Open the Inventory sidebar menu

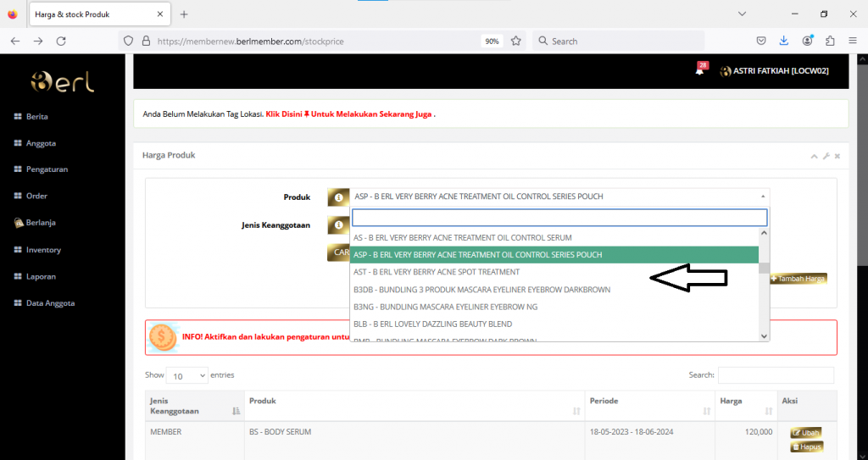pos(43,250)
